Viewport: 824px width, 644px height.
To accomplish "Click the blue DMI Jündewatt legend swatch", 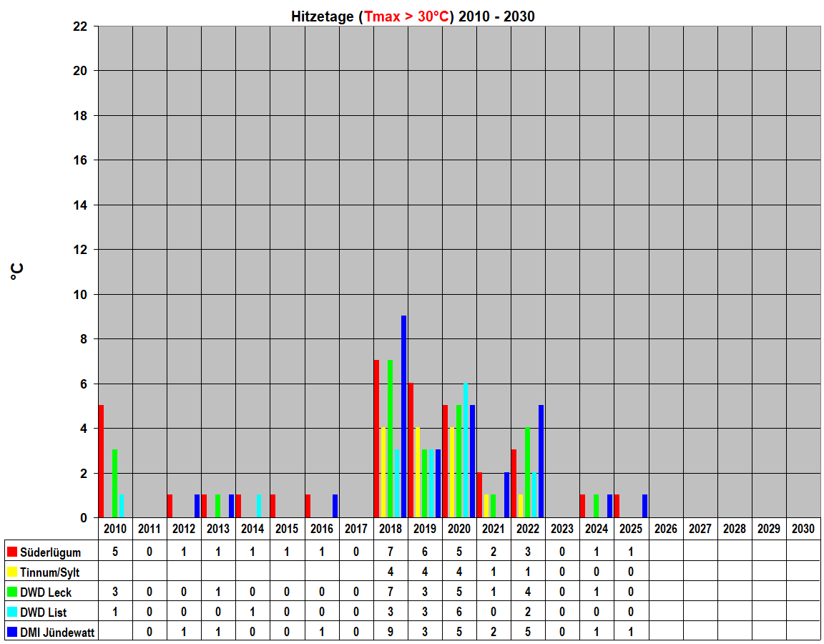I will 12,632.
